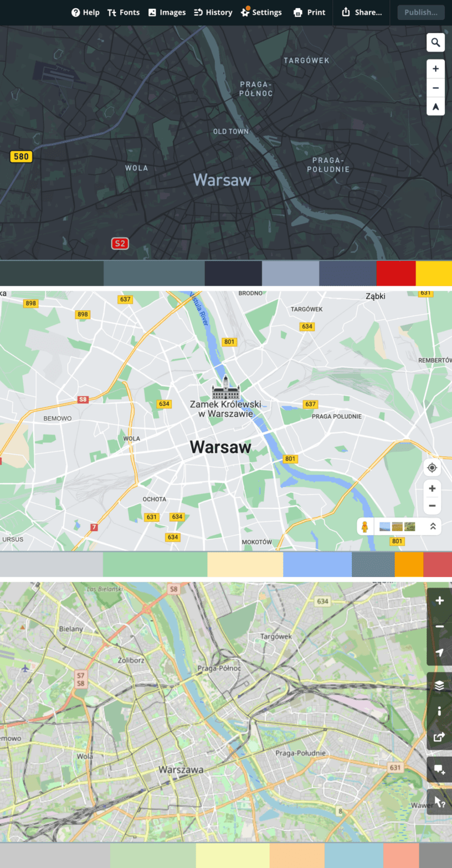Click the S7 S8 road shield on OpenStreetMap
Image resolution: width=452 pixels, height=868 pixels.
(x=81, y=680)
